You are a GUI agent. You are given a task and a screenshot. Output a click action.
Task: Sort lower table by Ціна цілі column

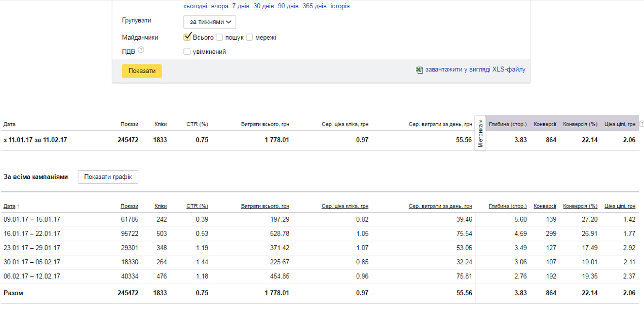(x=620, y=206)
